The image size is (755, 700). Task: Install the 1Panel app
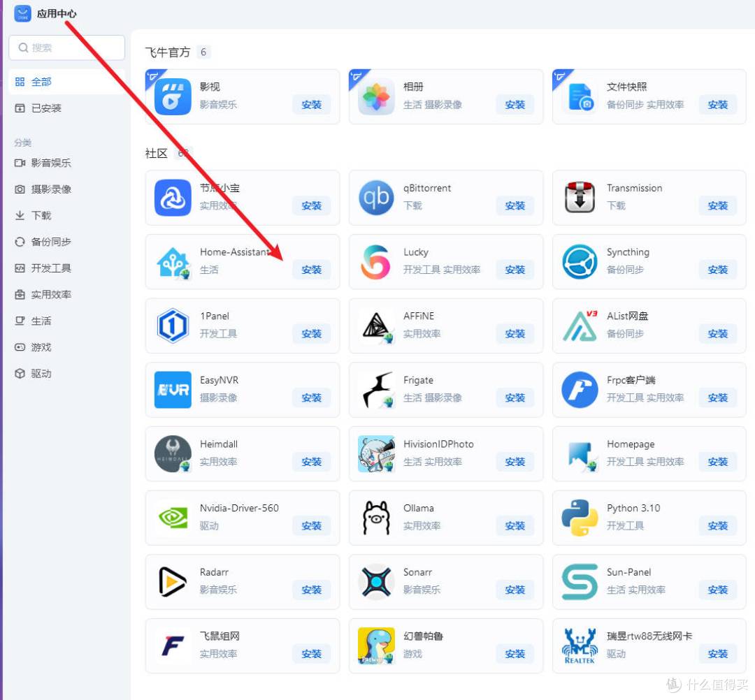(312, 334)
